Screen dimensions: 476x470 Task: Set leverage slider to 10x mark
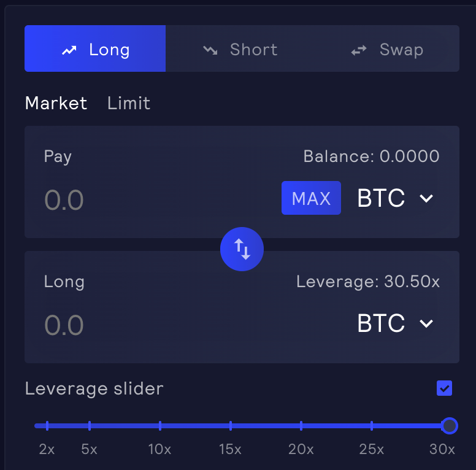click(x=160, y=425)
